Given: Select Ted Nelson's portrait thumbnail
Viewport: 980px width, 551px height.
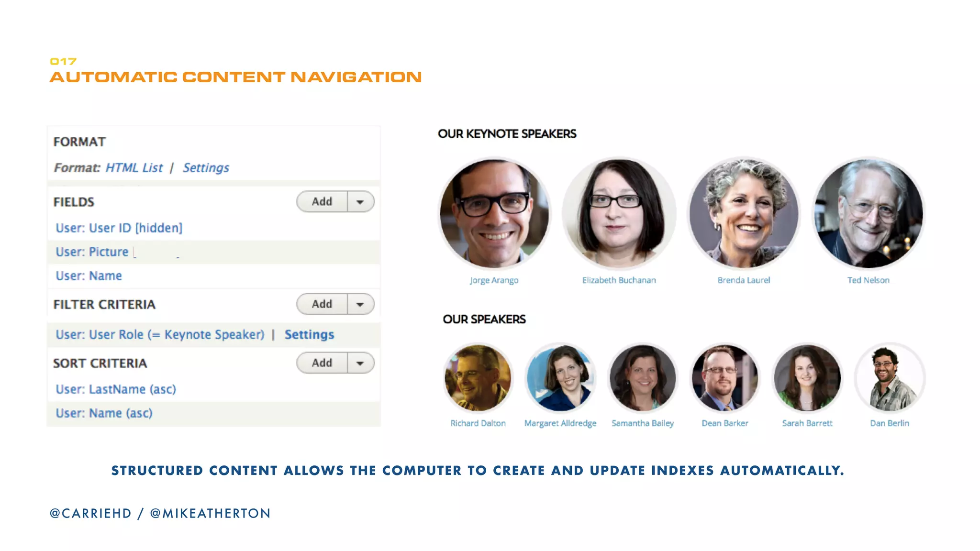Looking at the screenshot, I should tap(869, 213).
